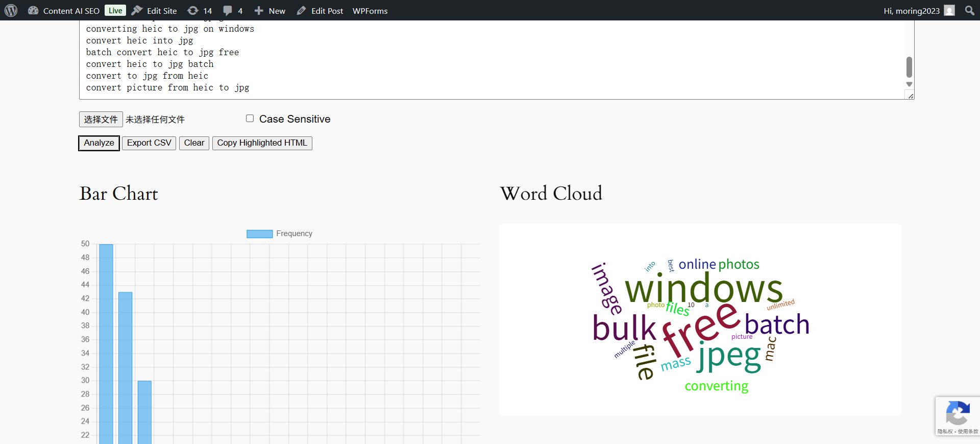980x444 pixels.
Task: Open the 14 pending updates icon
Action: click(193, 11)
